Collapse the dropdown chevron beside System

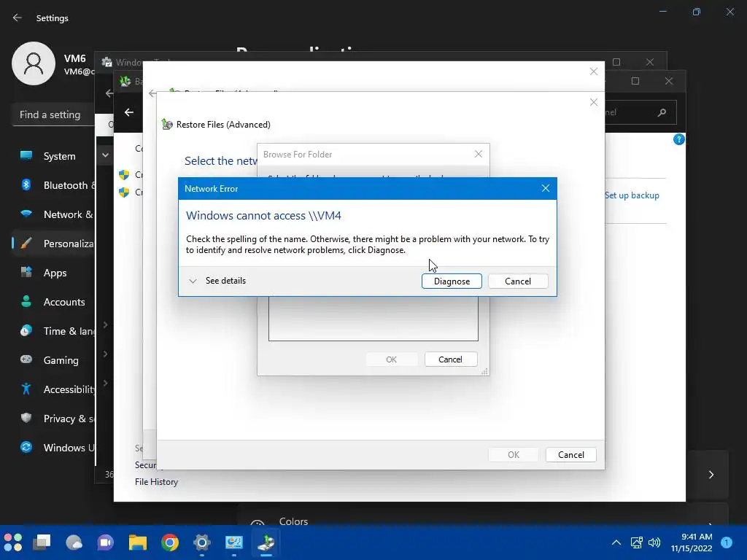105,155
